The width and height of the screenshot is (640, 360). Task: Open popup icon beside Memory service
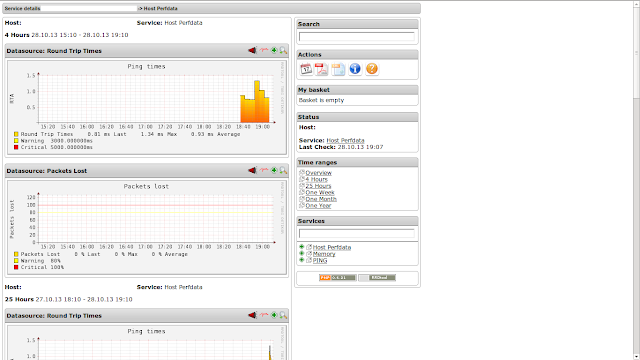point(309,253)
